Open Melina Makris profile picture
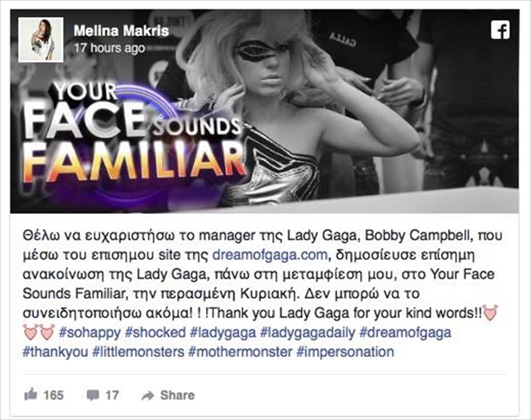The height and width of the screenshot is (420, 531). tap(41, 39)
